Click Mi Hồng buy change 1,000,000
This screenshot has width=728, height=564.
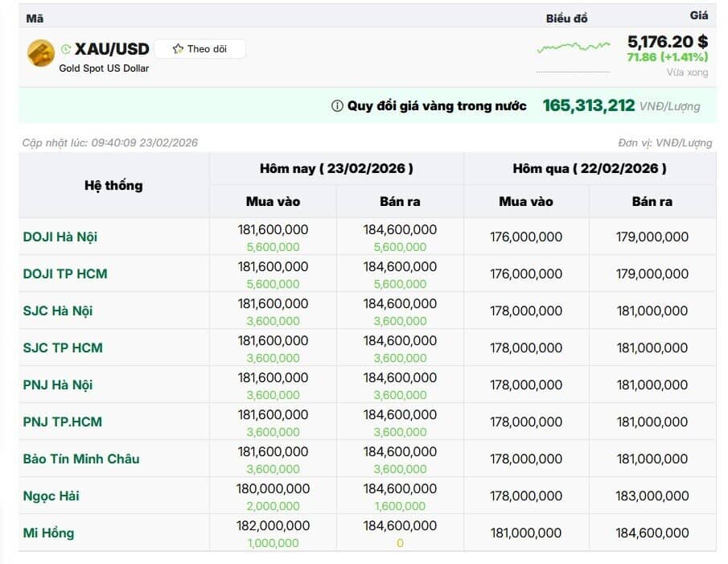273,543
